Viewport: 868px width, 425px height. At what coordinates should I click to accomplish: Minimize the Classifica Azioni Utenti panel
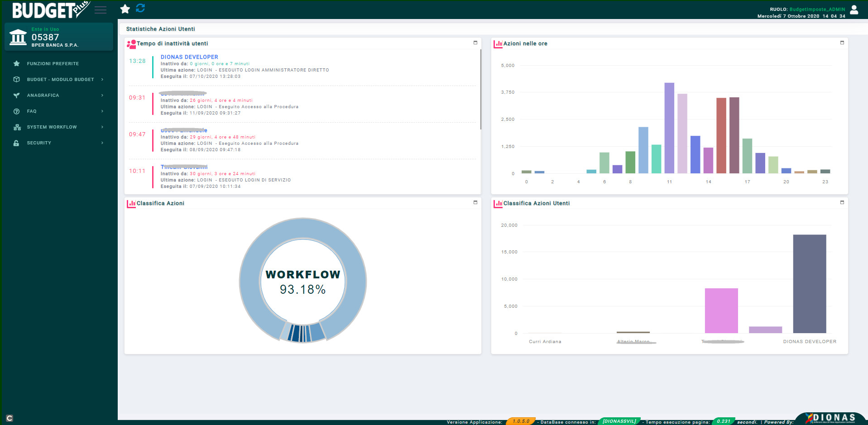[x=842, y=203]
